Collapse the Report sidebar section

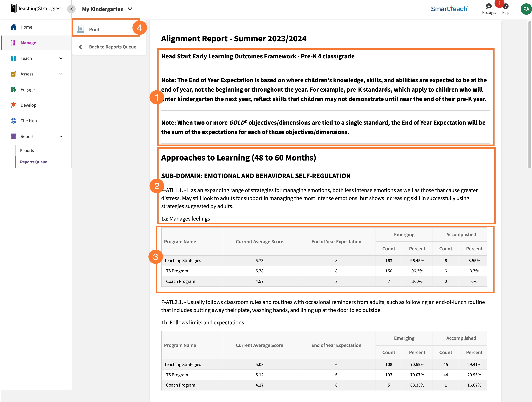[61, 136]
